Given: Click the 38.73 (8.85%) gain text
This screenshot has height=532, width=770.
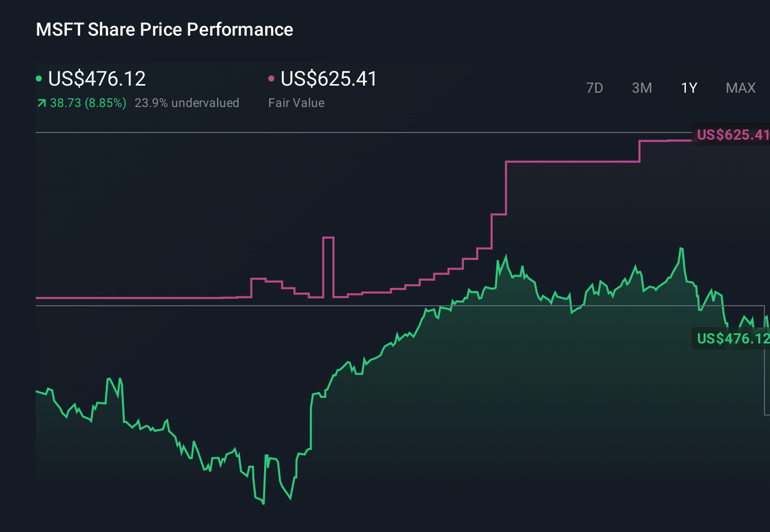Looking at the screenshot, I should pos(88,102).
